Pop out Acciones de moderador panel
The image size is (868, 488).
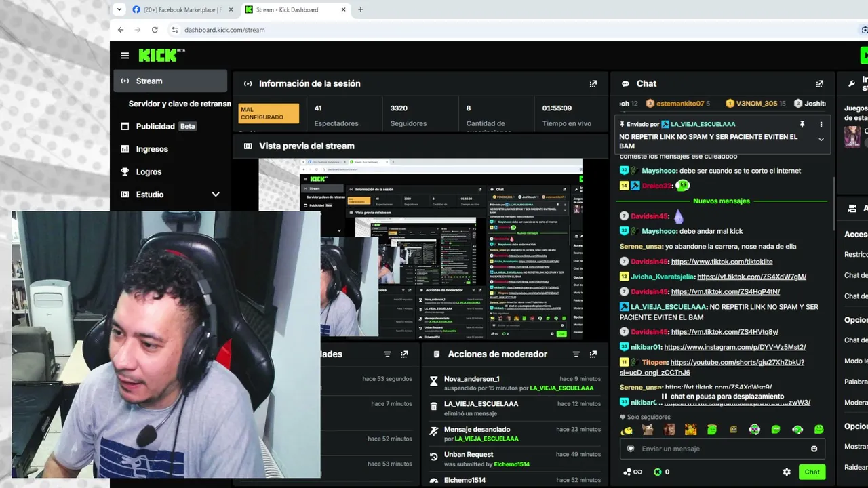[x=593, y=354]
